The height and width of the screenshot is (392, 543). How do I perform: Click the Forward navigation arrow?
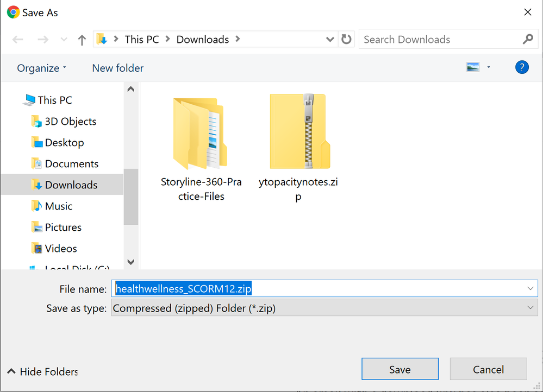pyautogui.click(x=42, y=40)
